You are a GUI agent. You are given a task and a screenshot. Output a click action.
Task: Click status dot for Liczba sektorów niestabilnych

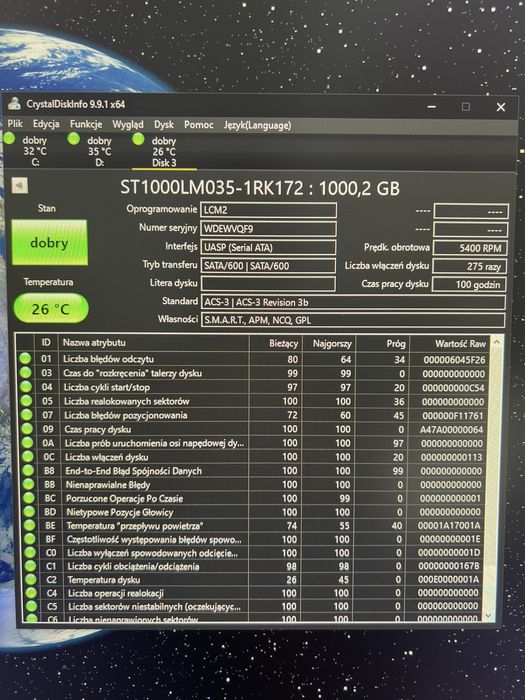(x=32, y=606)
